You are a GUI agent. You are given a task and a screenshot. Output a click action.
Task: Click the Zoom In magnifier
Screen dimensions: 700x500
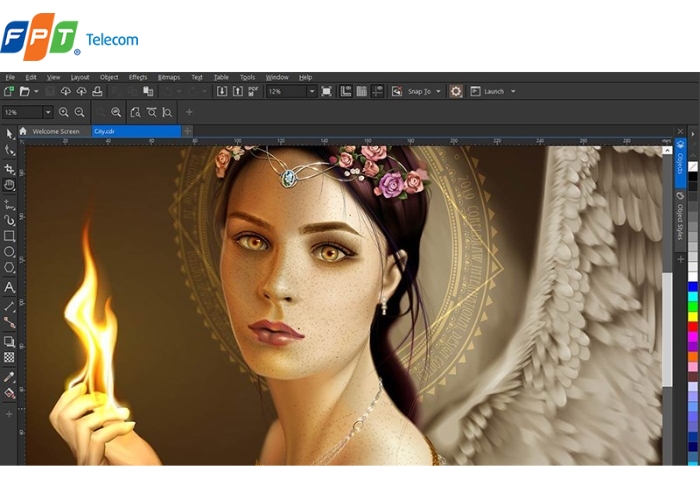(63, 112)
